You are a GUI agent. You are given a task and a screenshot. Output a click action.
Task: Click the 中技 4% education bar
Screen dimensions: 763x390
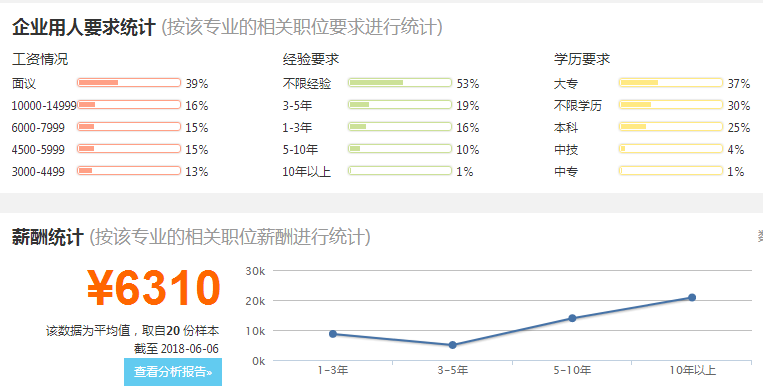coord(671,149)
